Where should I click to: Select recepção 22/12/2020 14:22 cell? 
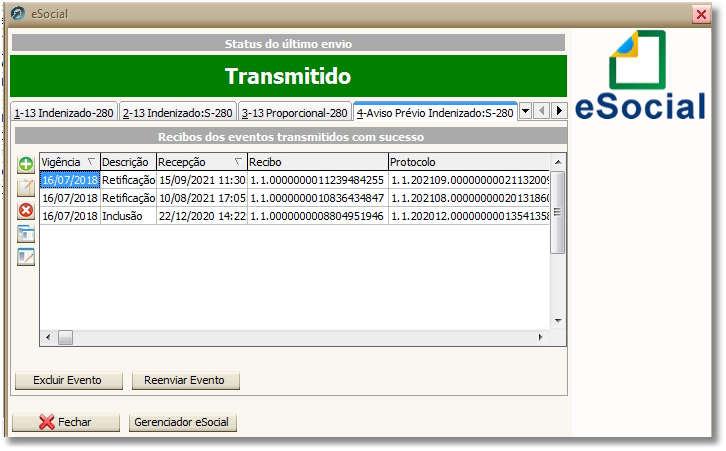[x=202, y=216]
